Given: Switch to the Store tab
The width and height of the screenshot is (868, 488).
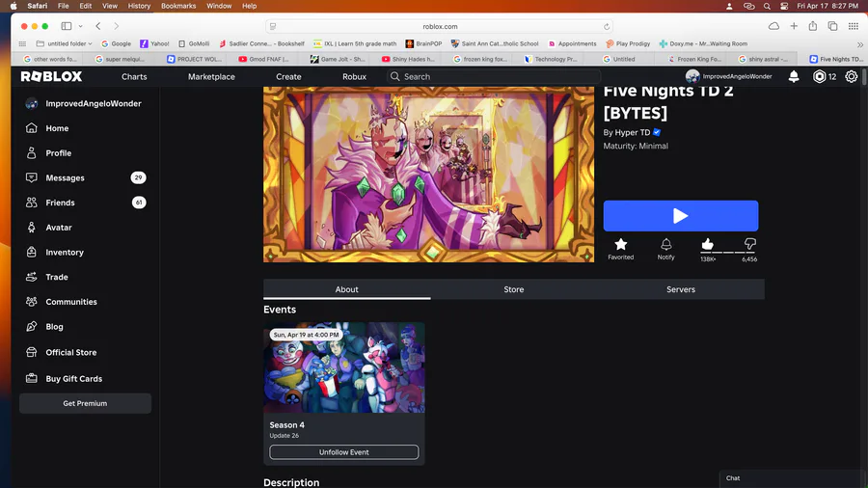Looking at the screenshot, I should point(514,289).
